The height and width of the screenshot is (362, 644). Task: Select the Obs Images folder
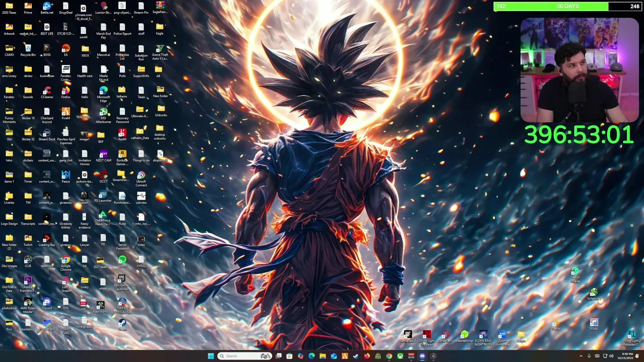(9, 261)
